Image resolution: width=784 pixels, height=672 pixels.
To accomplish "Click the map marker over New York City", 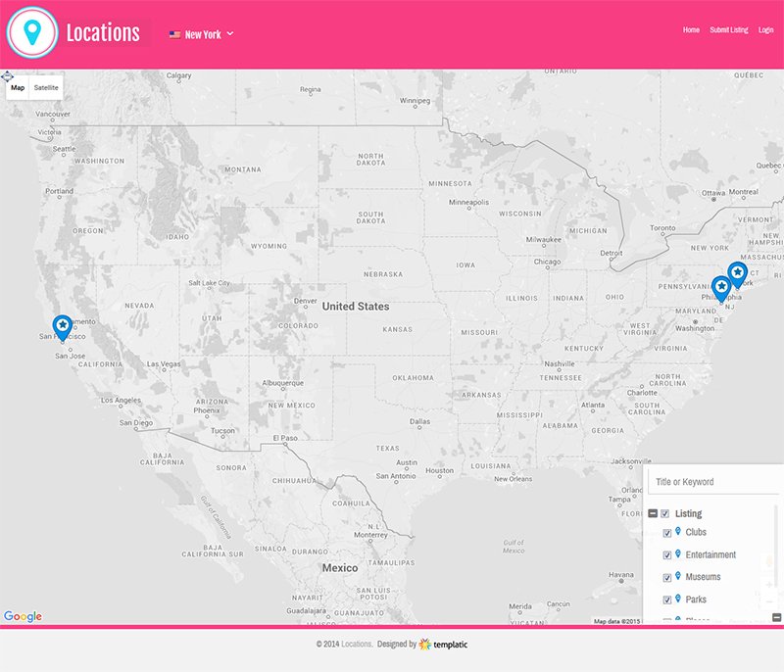I will point(738,275).
